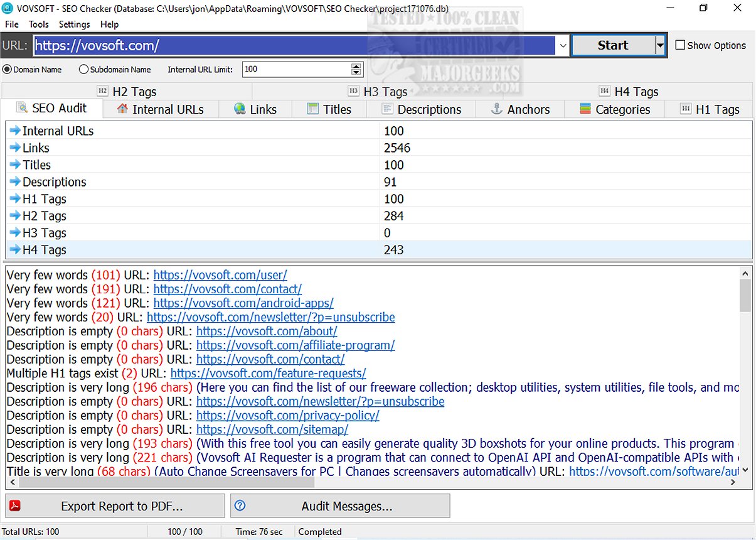Viewport: 756px width, 540px height.
Task: Open the vovsoft.com/privacy-policy/ link
Action: (288, 416)
